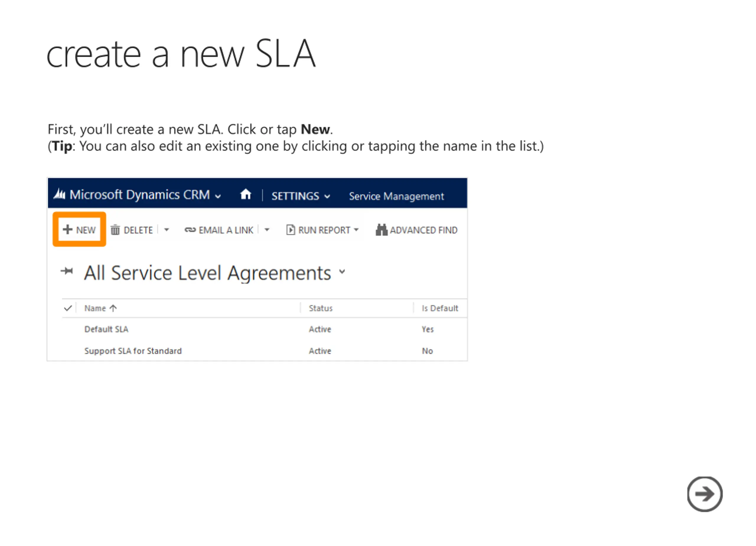Click the Home icon in CRM navbar

(x=246, y=195)
